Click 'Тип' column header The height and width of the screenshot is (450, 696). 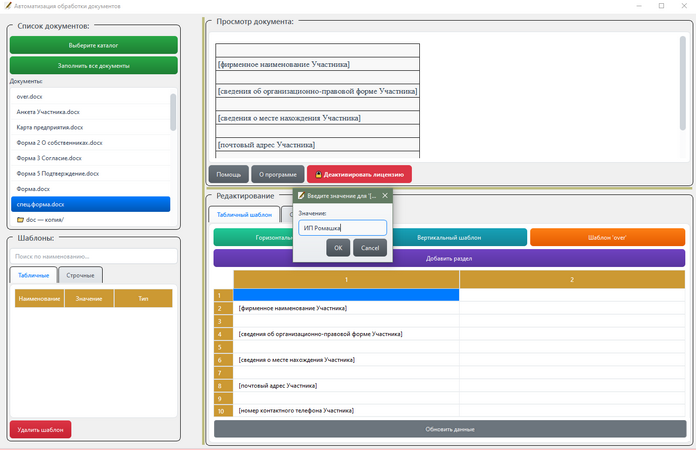click(x=143, y=298)
